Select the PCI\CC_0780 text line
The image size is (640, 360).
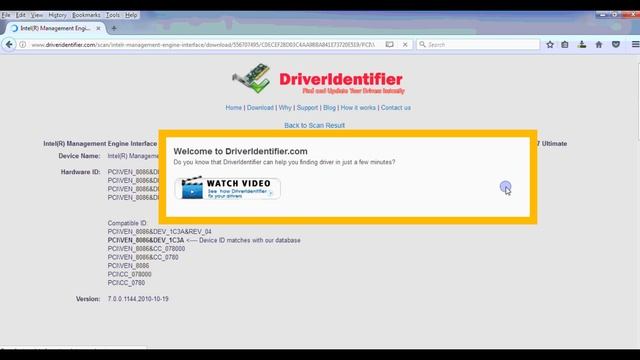(x=126, y=283)
